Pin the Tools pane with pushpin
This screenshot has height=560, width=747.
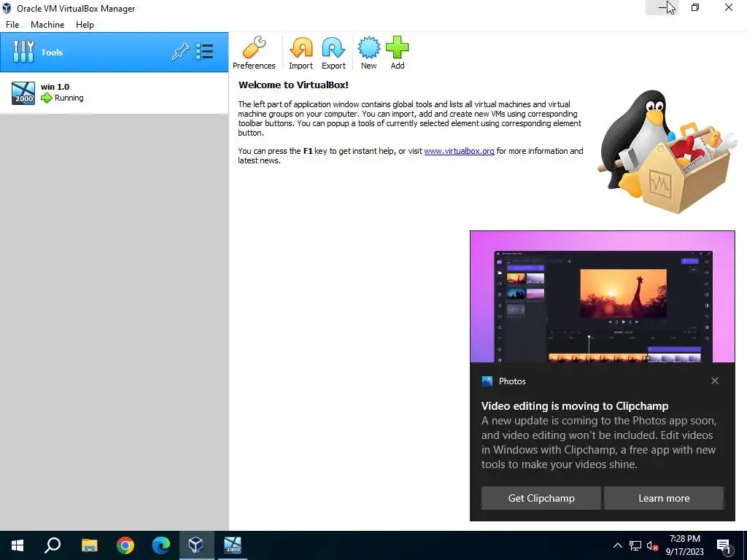(x=180, y=52)
